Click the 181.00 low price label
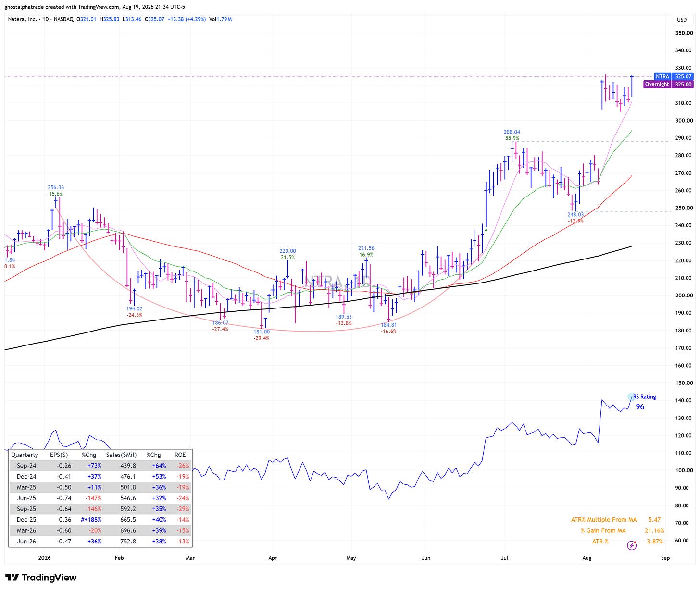Screen dimensions: 700x591 pyautogui.click(x=262, y=332)
